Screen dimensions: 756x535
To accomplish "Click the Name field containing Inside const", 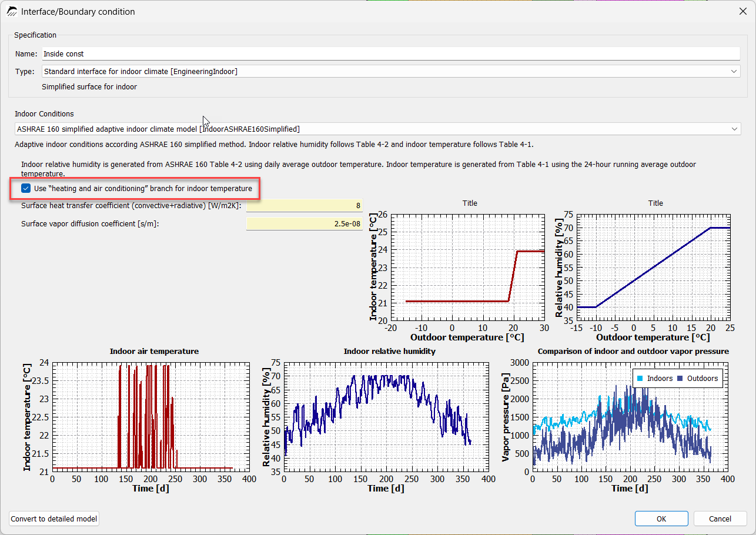I will 391,53.
